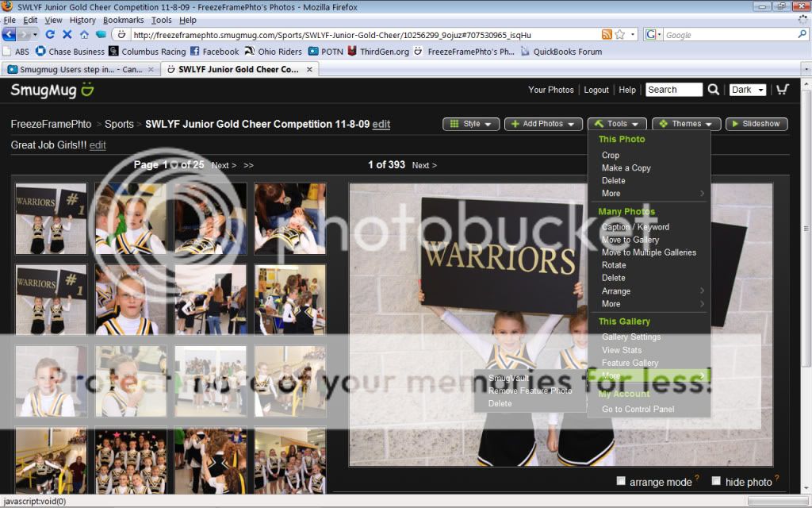Open the shopping cart icon

[x=782, y=90]
